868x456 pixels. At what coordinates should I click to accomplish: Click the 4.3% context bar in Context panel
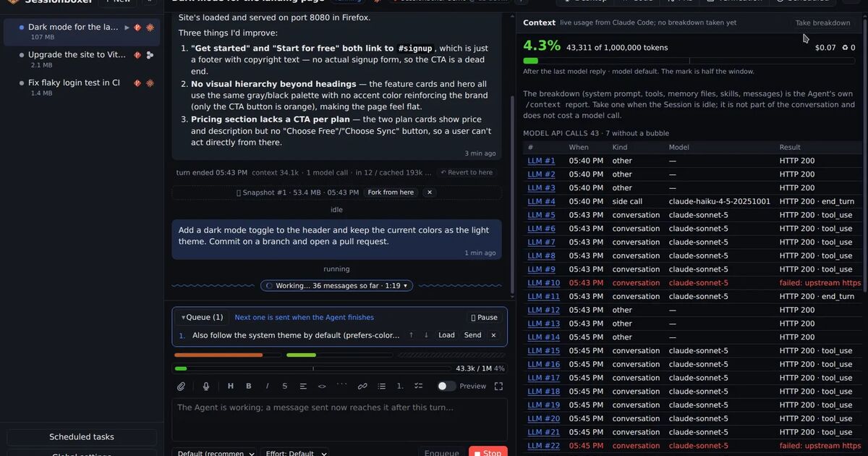689,62
